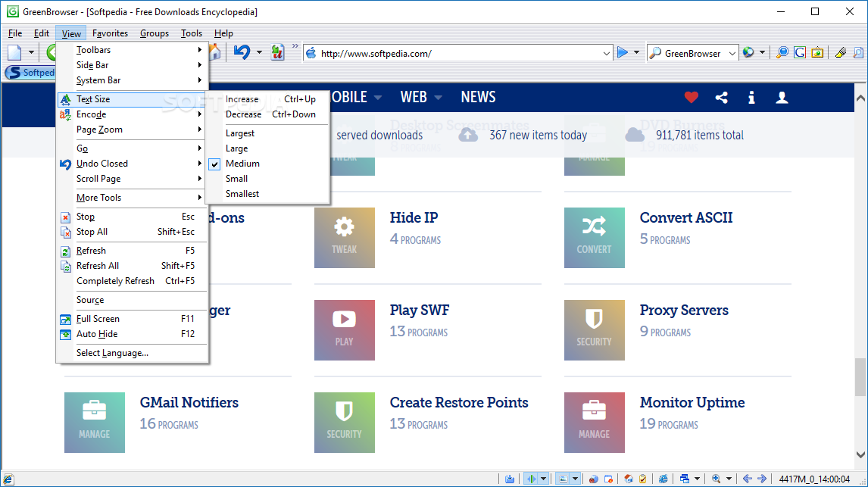Select Large text size option
This screenshot has width=868, height=487.
tap(267, 148)
